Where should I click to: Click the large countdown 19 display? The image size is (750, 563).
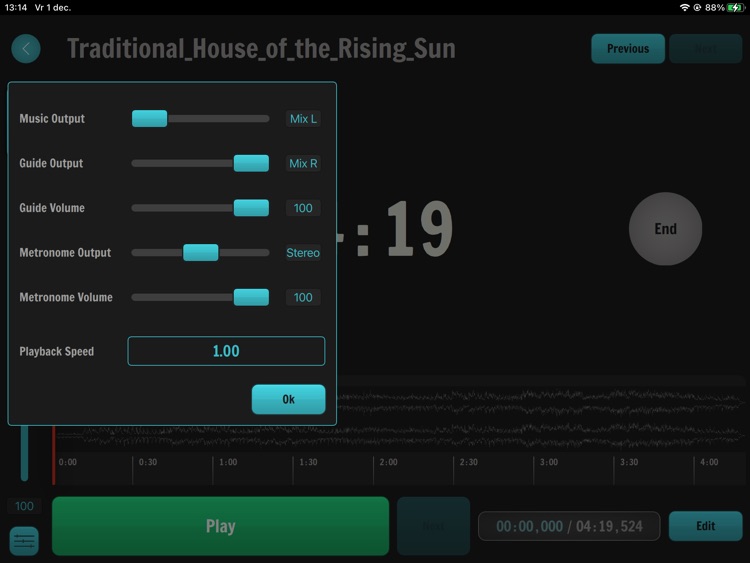coord(419,229)
